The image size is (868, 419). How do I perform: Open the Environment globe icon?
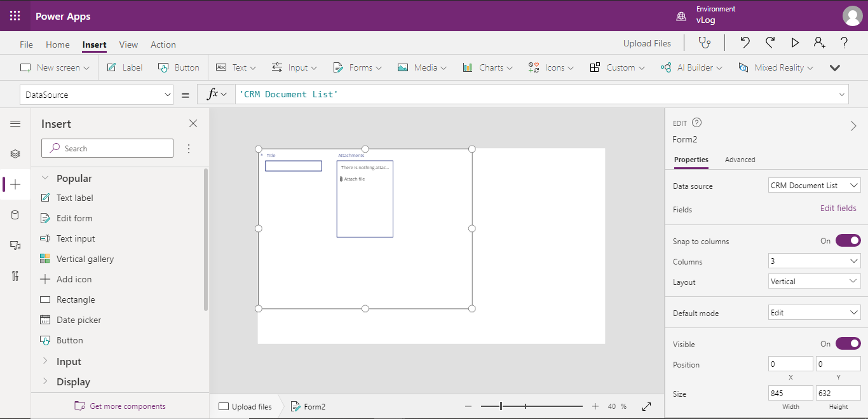(681, 16)
